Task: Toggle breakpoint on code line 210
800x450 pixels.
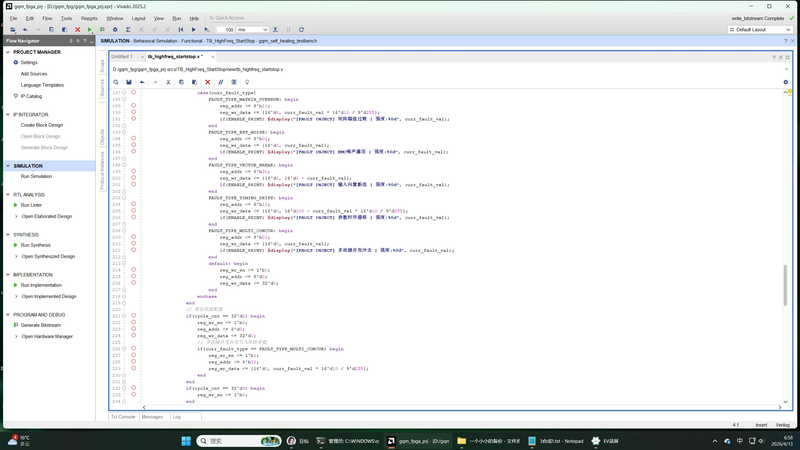Action: click(134, 244)
